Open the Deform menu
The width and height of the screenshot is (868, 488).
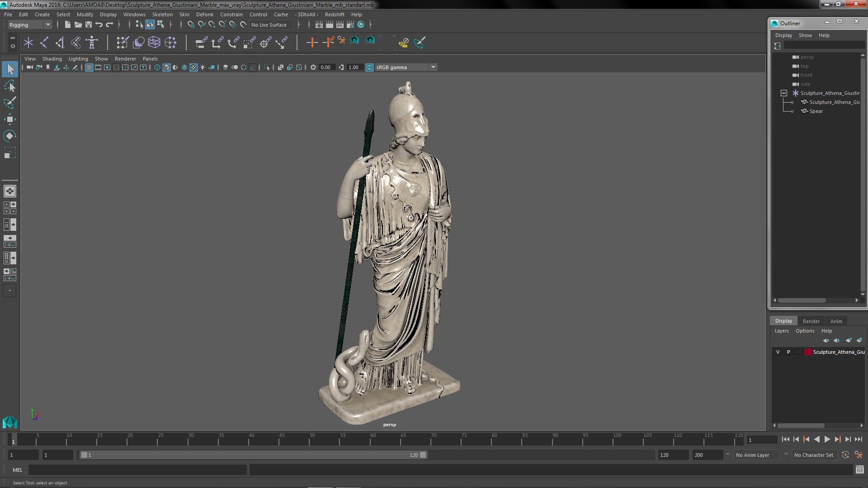click(x=204, y=14)
